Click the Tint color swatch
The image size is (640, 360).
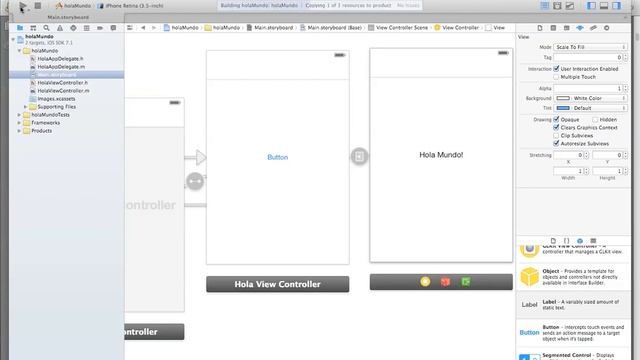pos(563,108)
